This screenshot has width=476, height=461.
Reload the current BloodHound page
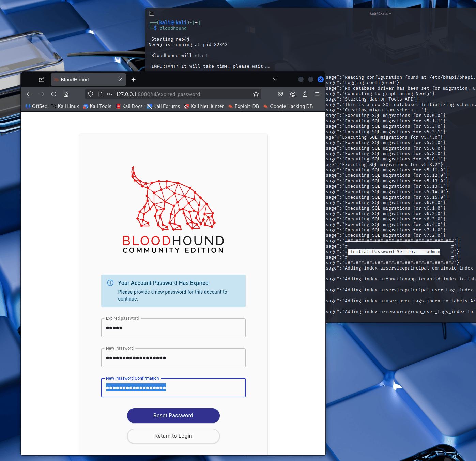click(x=54, y=94)
